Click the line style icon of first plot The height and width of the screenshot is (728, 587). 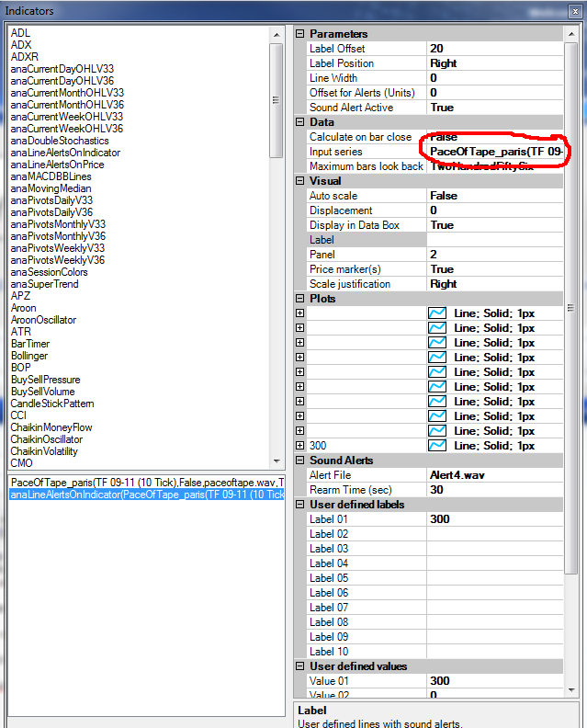[437, 313]
